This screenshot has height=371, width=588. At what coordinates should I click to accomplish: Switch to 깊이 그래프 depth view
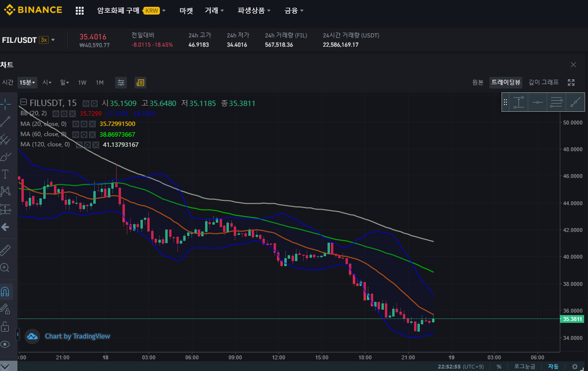point(543,83)
